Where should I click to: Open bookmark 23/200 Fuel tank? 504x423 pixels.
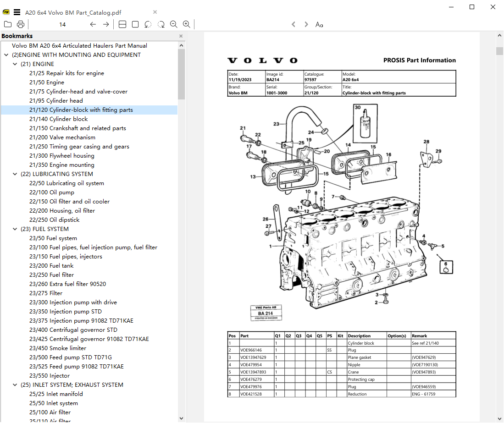pos(51,266)
